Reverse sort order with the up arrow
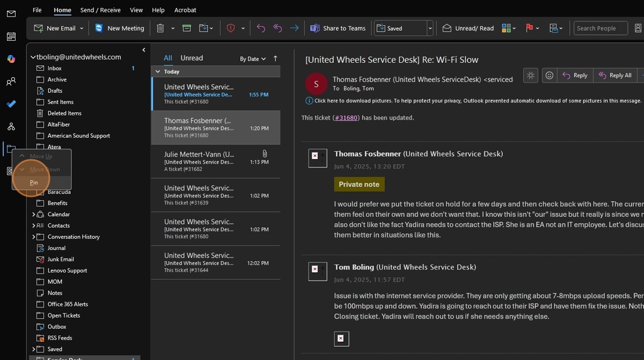 pyautogui.click(x=275, y=58)
